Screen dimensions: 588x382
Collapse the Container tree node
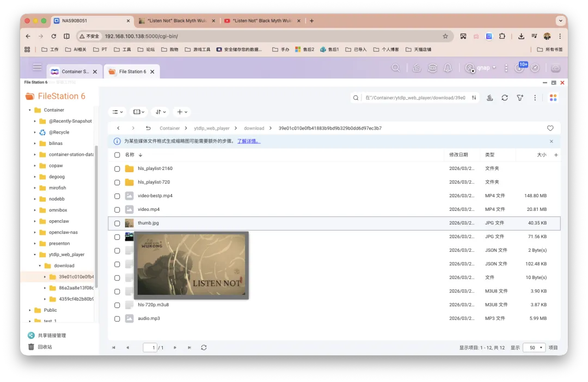click(29, 110)
